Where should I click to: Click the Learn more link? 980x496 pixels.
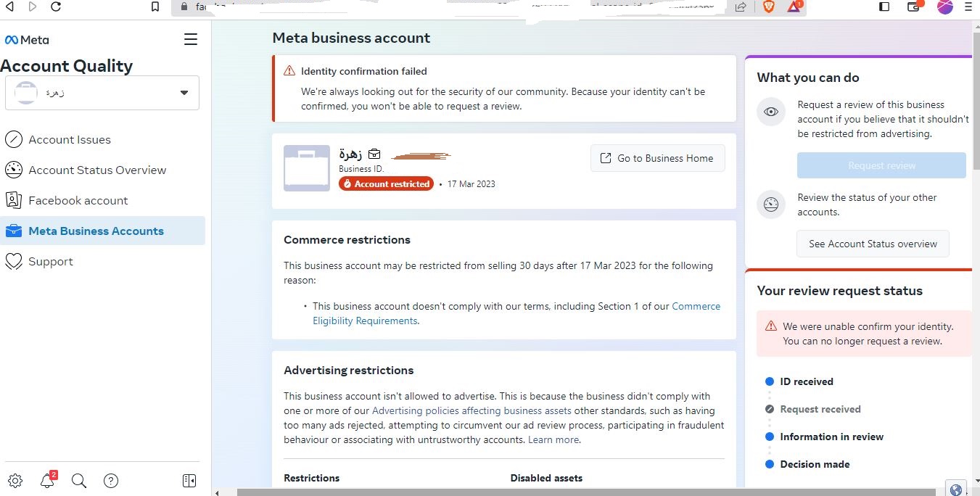(553, 439)
